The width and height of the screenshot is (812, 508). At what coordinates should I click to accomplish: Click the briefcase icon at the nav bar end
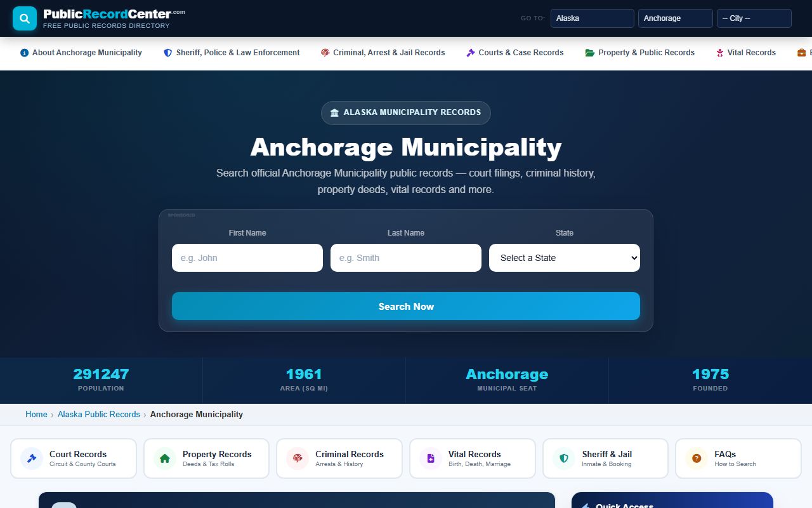click(802, 53)
